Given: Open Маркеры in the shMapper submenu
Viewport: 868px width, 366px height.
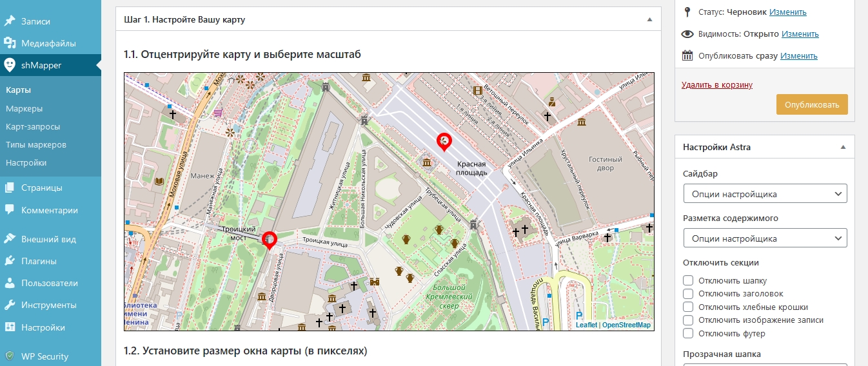Looking at the screenshot, I should coord(25,108).
